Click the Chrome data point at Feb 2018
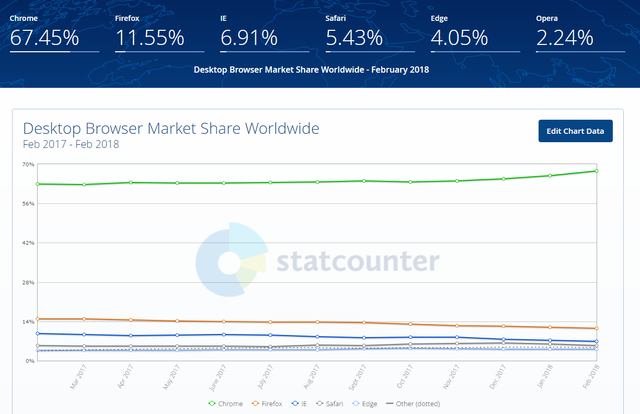 point(597,171)
